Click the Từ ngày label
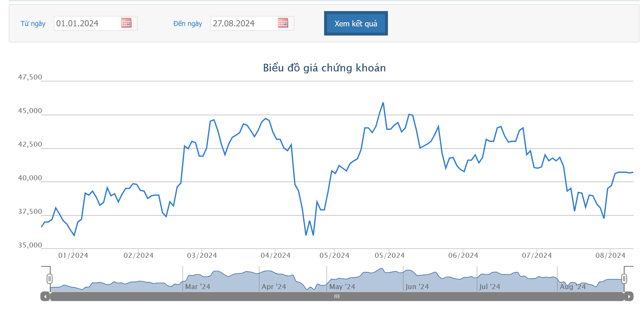The height and width of the screenshot is (312, 644). [x=33, y=24]
